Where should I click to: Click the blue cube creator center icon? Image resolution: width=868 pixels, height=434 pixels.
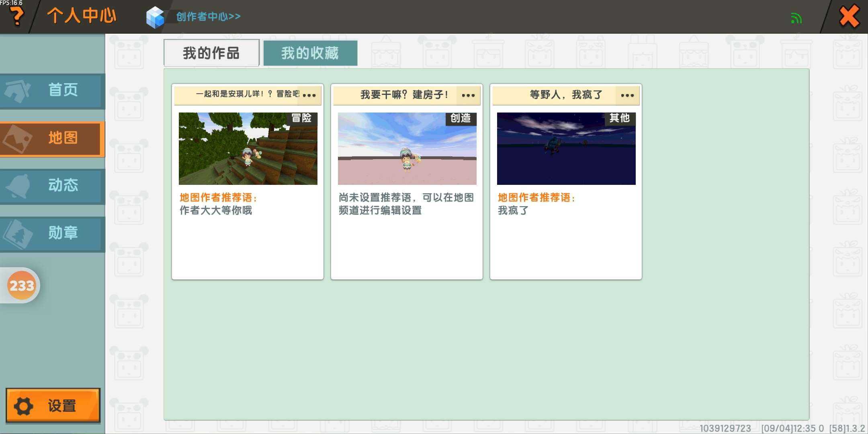(155, 17)
